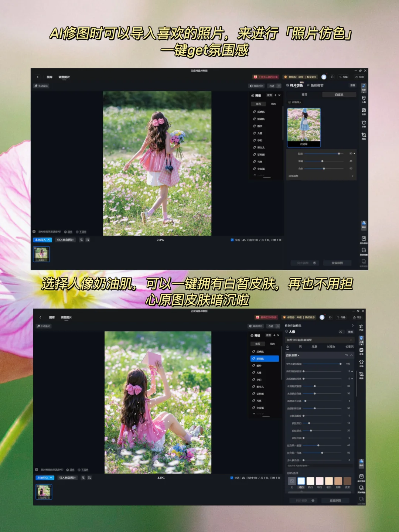This screenshot has height=532, width=399.
Task: Open the dropdown arrow beside 程度 value 90
Action: pos(354,153)
